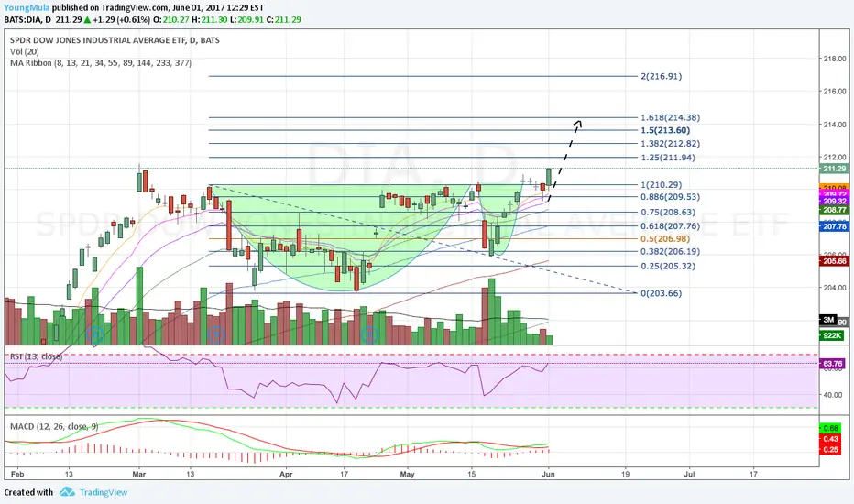The image size is (854, 504).
Task: Open the YoungMula author link
Action: [27, 7]
